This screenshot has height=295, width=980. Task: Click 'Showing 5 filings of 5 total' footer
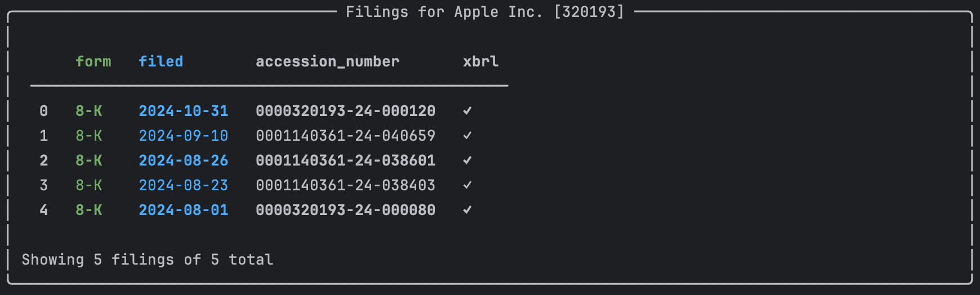tap(148, 260)
